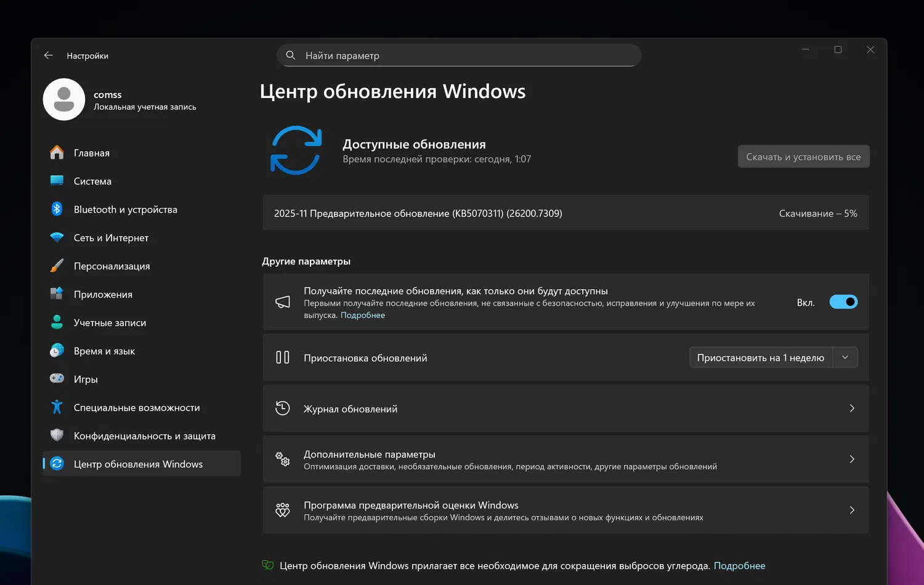Go to Сеть и Интернет section
Viewport: 924px width, 585px height.
click(x=111, y=238)
